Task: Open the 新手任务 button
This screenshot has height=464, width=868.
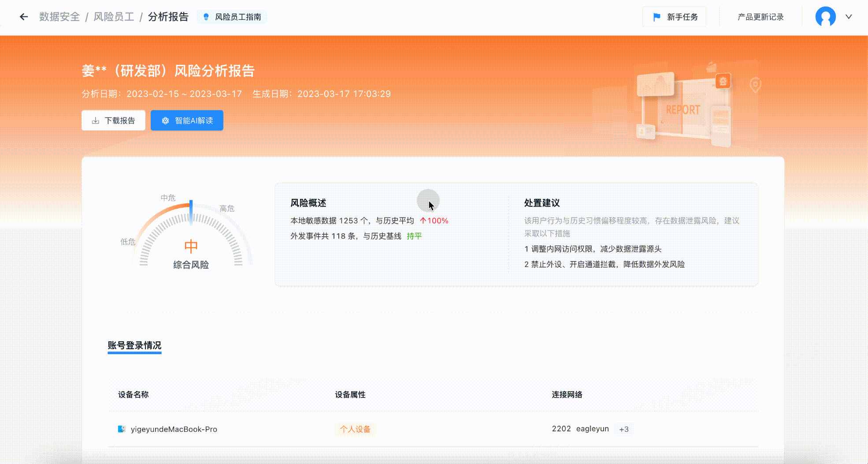Action: (674, 17)
